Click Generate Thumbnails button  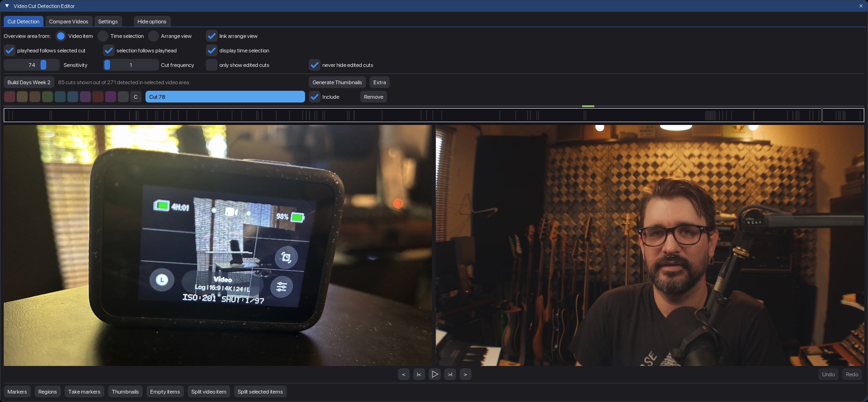pos(337,82)
